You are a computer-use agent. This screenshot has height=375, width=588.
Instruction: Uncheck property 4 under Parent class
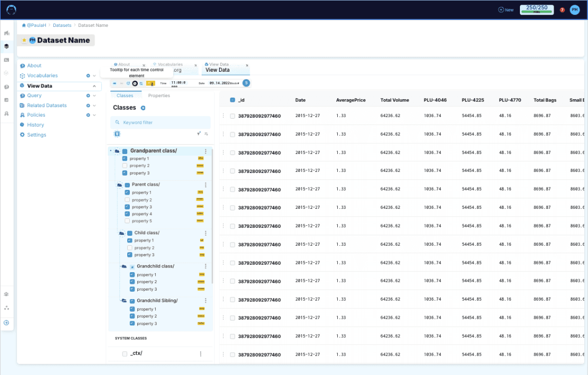(x=127, y=214)
